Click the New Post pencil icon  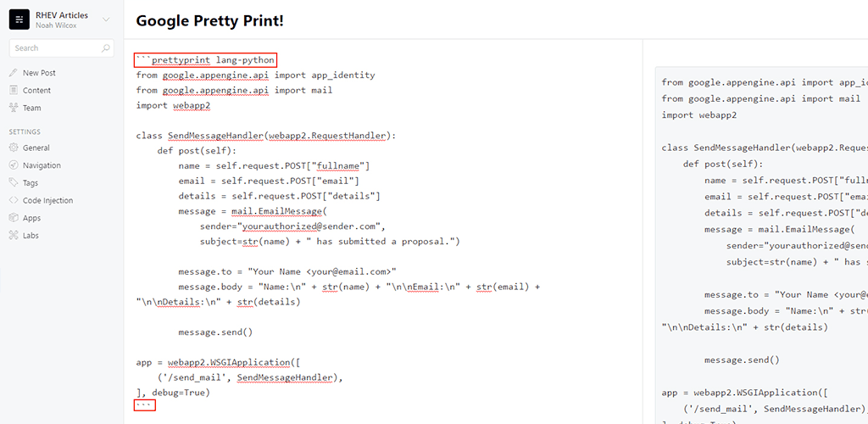[14, 73]
